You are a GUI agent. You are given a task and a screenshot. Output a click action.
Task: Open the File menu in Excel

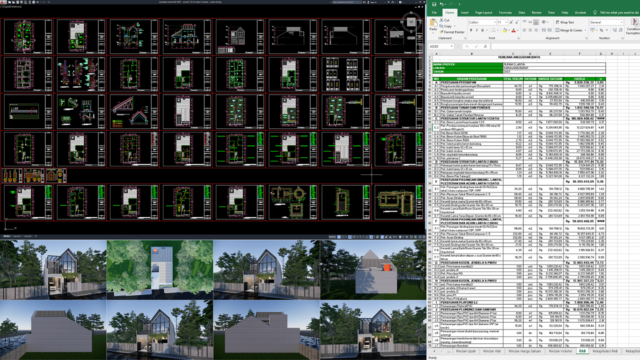click(434, 13)
